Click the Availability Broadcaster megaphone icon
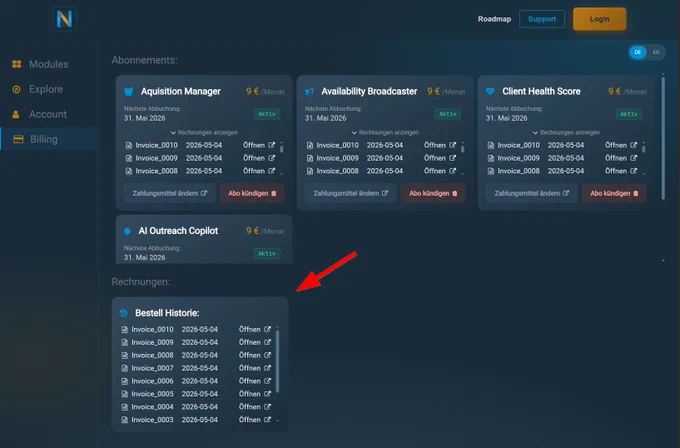680x448 pixels. [309, 92]
